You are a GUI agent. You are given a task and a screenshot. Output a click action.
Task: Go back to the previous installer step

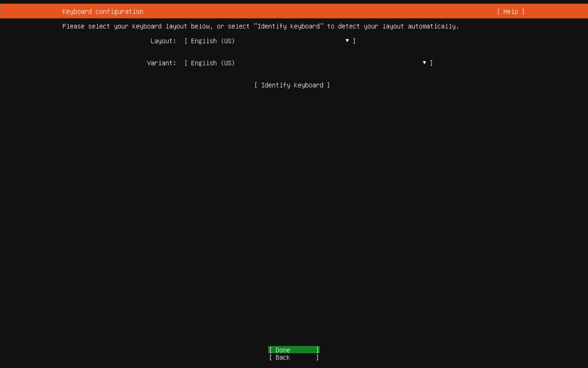click(x=293, y=358)
